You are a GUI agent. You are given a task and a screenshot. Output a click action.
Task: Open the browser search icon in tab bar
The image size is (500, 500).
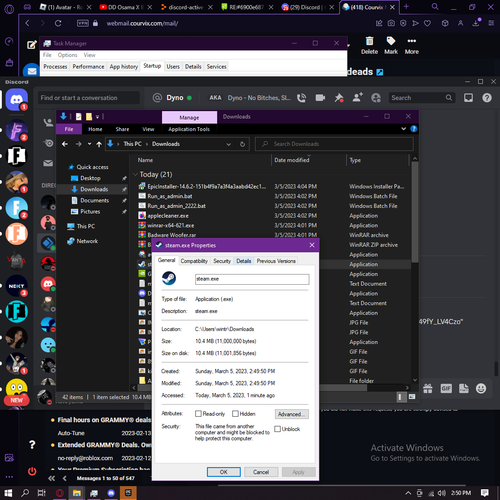tap(435, 7)
